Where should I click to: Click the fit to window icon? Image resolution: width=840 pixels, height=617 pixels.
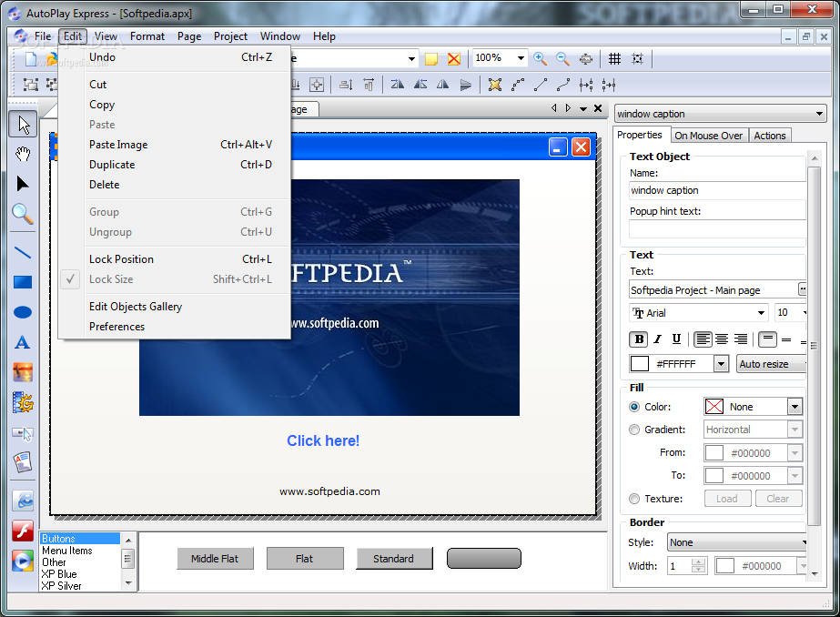click(x=586, y=58)
